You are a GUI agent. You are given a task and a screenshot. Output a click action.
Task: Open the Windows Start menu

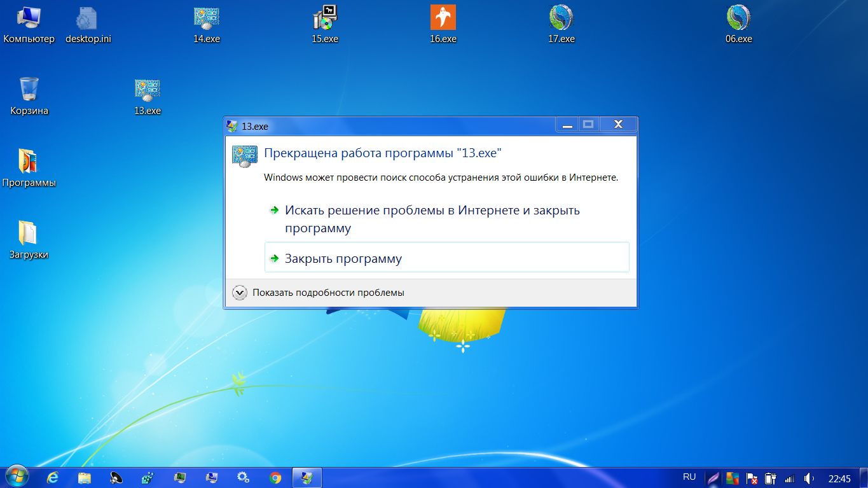(x=17, y=477)
